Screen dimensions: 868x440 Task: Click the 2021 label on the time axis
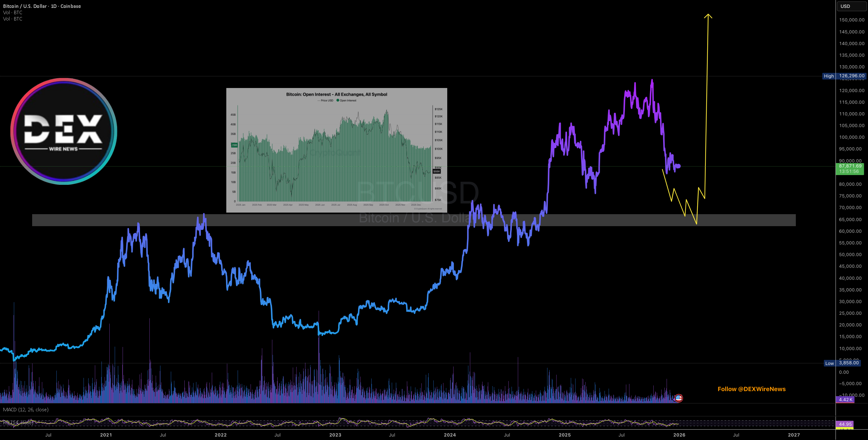point(106,435)
